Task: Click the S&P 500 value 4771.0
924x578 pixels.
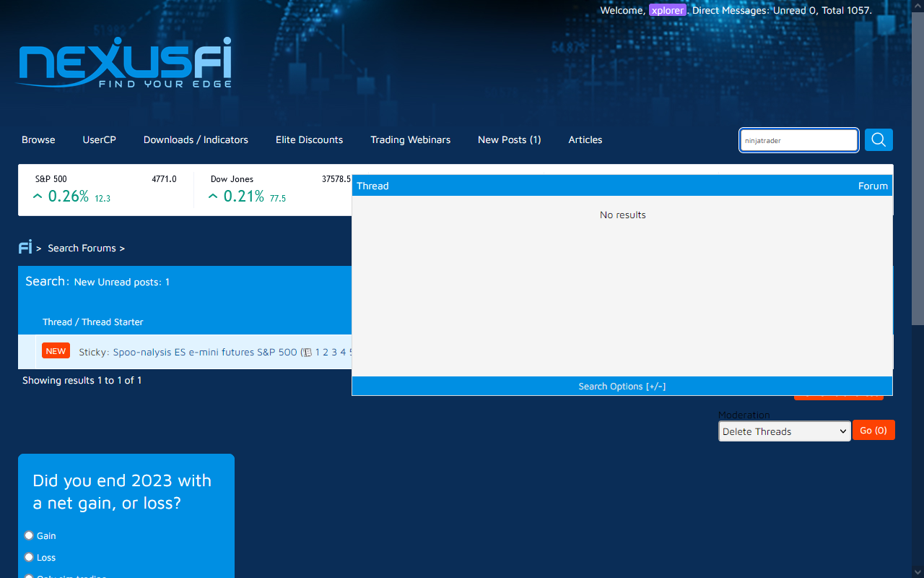Action: [164, 178]
